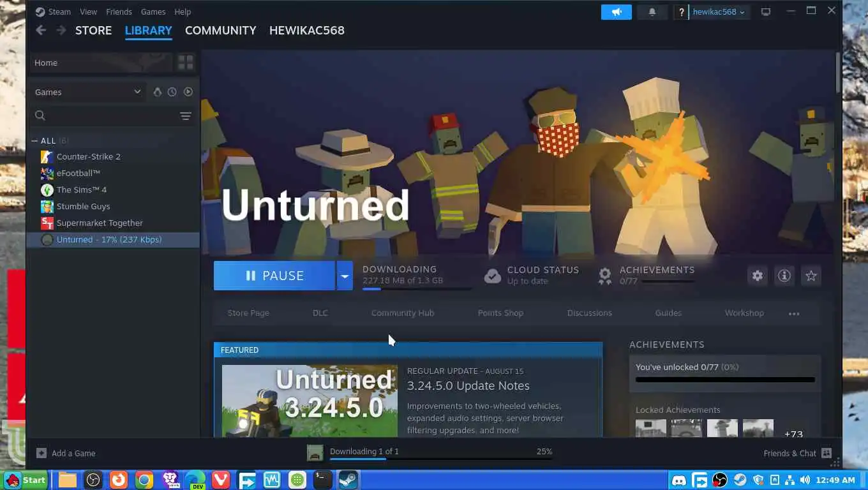Toggle the Linux compatibility filter icon

pyautogui.click(x=157, y=92)
